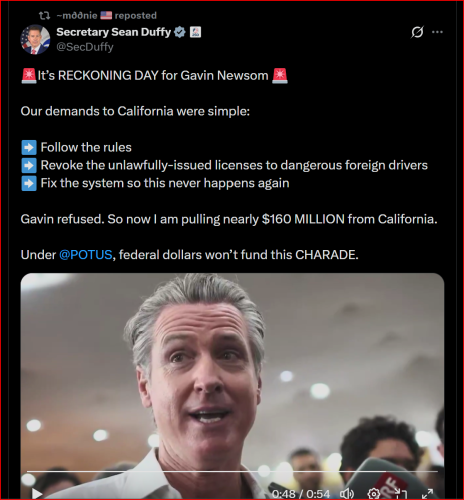
Task: Click the blue verified badge
Action: 180,32
